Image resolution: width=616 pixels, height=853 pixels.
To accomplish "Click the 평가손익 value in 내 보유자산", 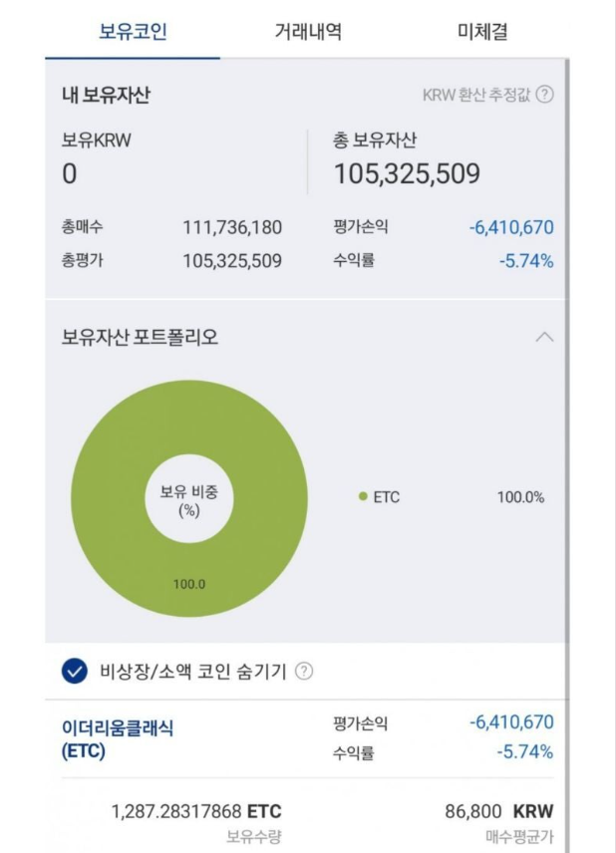I will 511,227.
